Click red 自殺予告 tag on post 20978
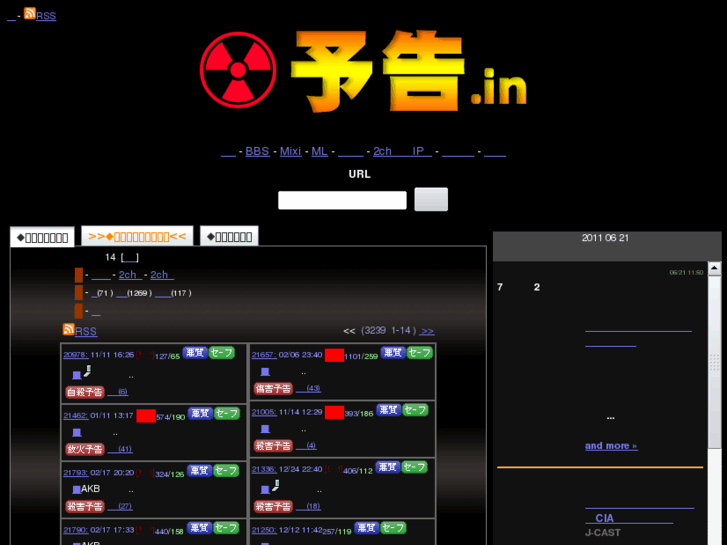 click(x=85, y=392)
